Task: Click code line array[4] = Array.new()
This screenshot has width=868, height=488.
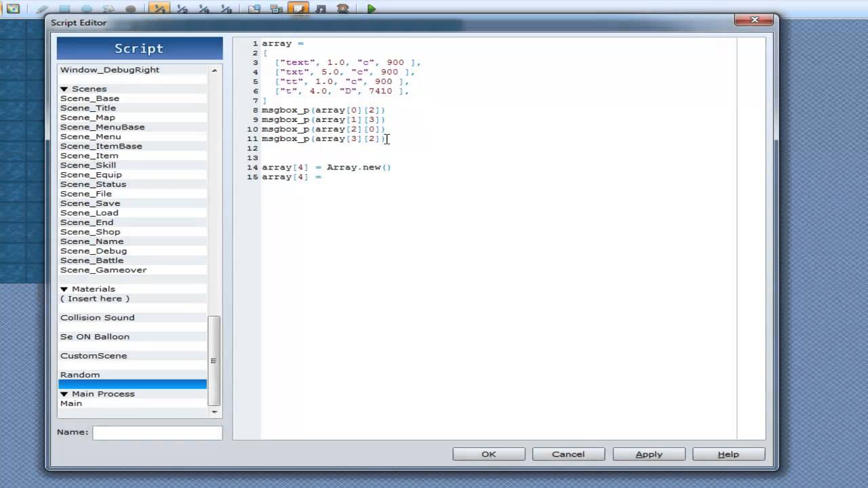Action: pos(326,167)
